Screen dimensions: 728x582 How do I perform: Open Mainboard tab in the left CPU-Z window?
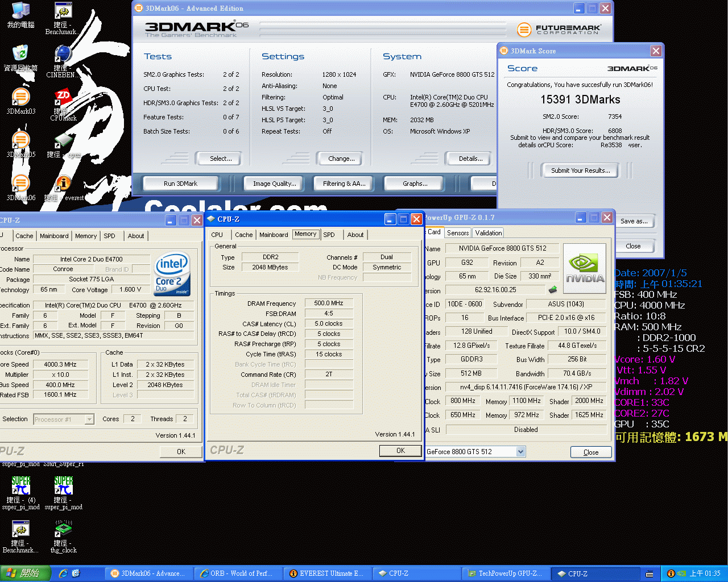(x=54, y=236)
